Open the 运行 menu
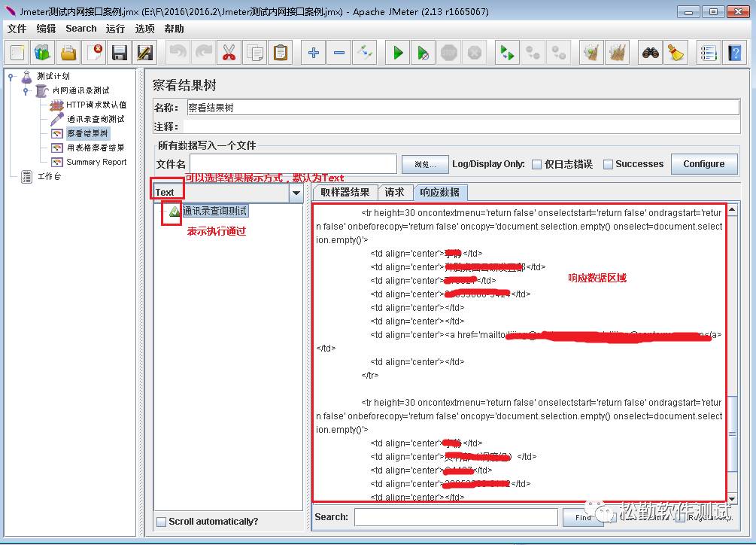 coord(115,29)
